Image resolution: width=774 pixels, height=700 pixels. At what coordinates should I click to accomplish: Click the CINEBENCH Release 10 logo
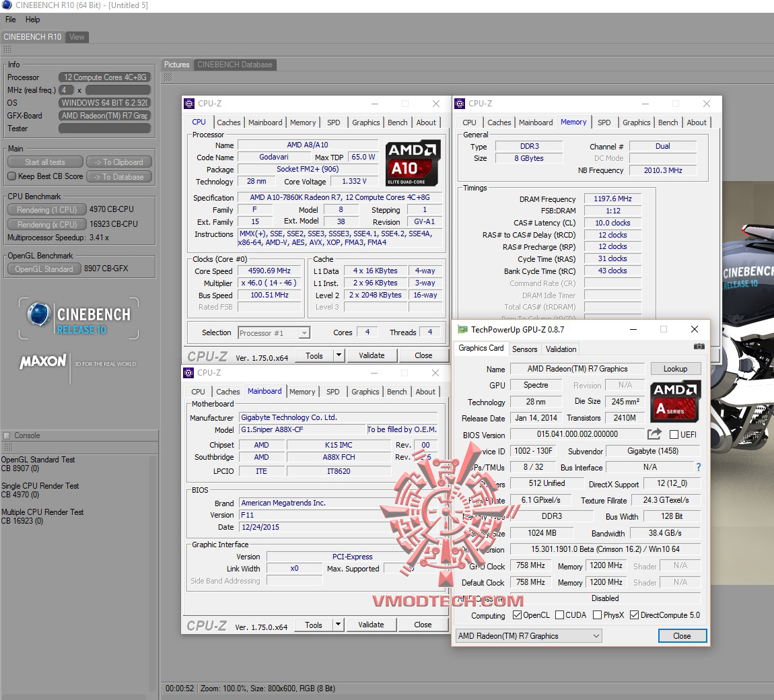point(79,318)
